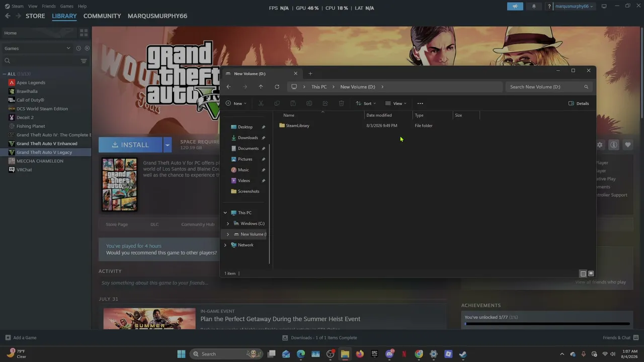The image size is (644, 362).
Task: Open Desktop in Explorer quick access
Action: click(x=245, y=127)
